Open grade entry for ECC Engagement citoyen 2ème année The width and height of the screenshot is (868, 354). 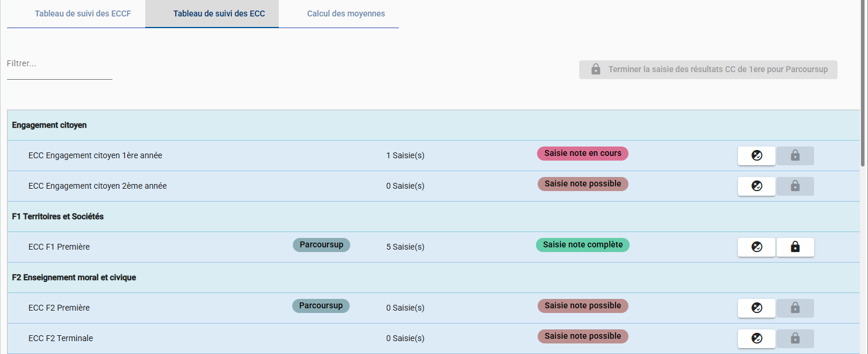757,186
